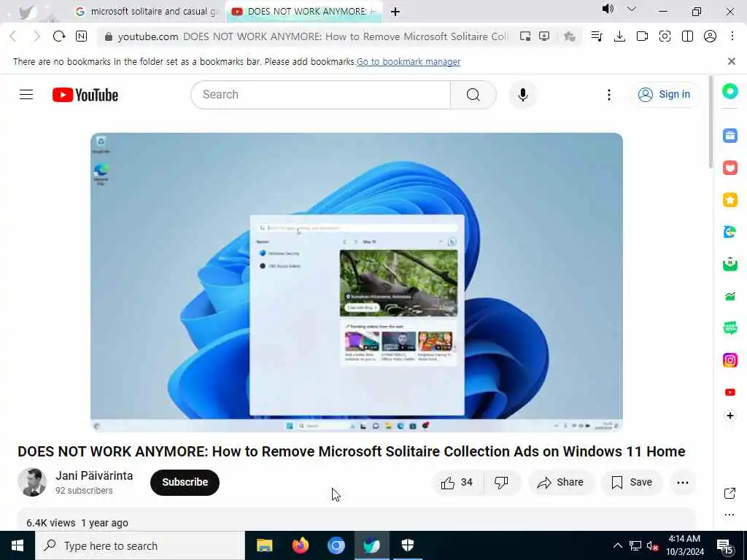Click the Whale browser logo in the title bar
The width and height of the screenshot is (747, 560).
click(x=28, y=12)
